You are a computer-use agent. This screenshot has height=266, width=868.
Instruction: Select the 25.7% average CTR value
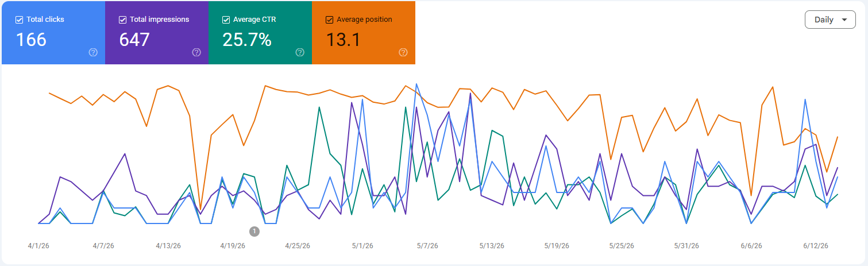click(x=247, y=40)
